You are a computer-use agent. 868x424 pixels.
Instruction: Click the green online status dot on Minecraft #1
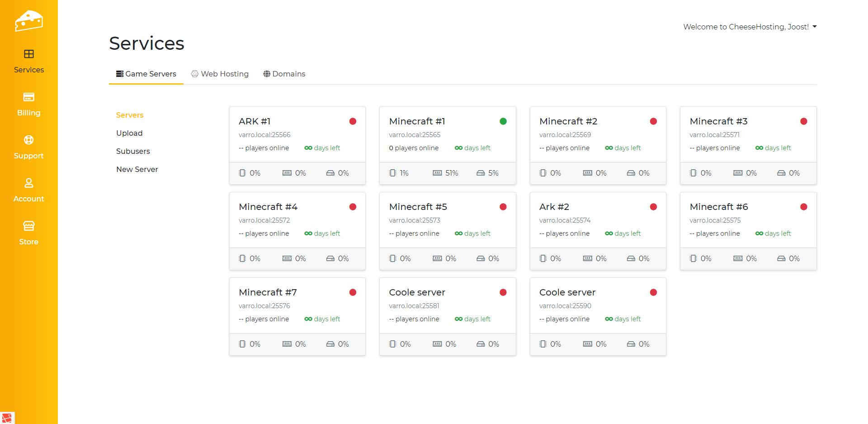pyautogui.click(x=503, y=121)
